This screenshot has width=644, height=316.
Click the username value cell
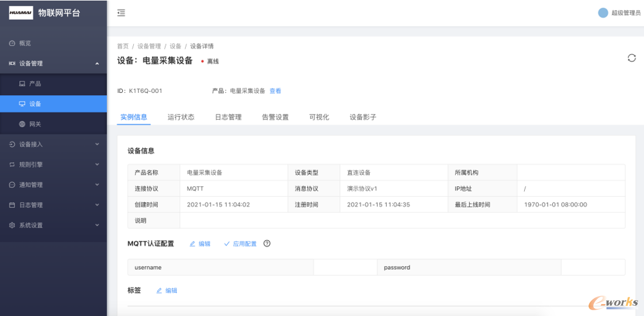coord(345,267)
